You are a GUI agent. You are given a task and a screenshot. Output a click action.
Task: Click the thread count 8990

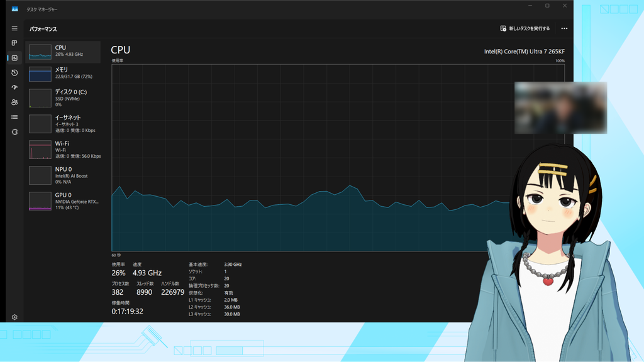point(144,292)
